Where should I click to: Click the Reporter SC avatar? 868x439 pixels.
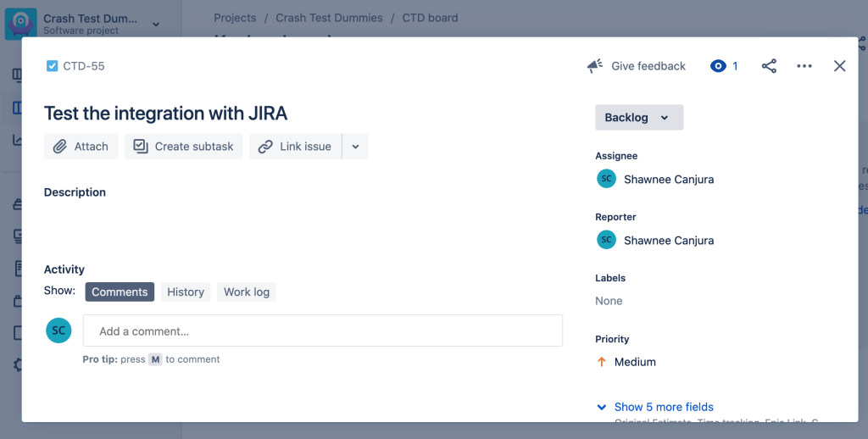(606, 240)
